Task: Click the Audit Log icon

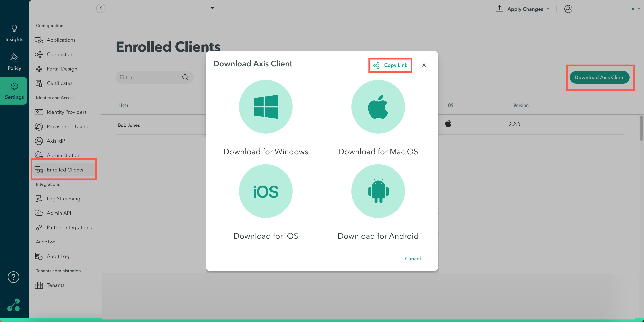Action: 39,256
